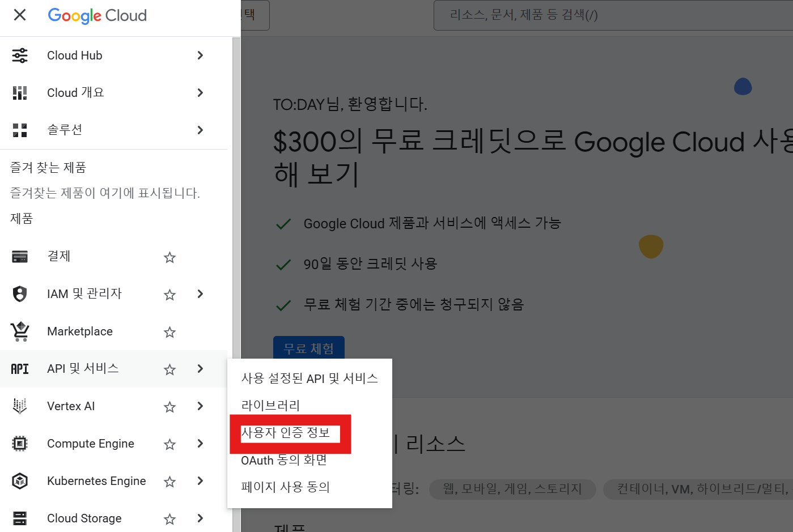Click Google Cloud 제품과 서비스에 액세스 가능
The image size is (793, 532).
pos(432,223)
